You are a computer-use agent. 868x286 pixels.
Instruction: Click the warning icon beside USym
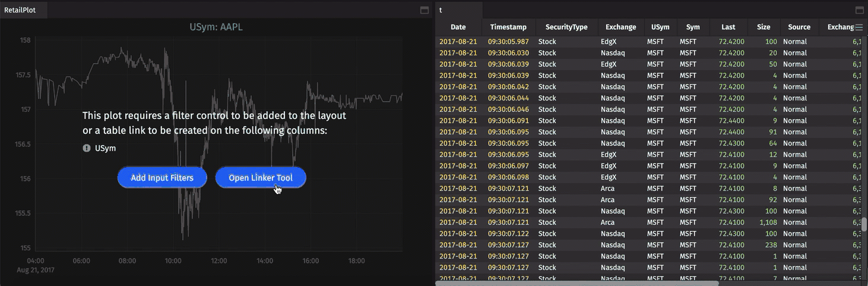[87, 148]
